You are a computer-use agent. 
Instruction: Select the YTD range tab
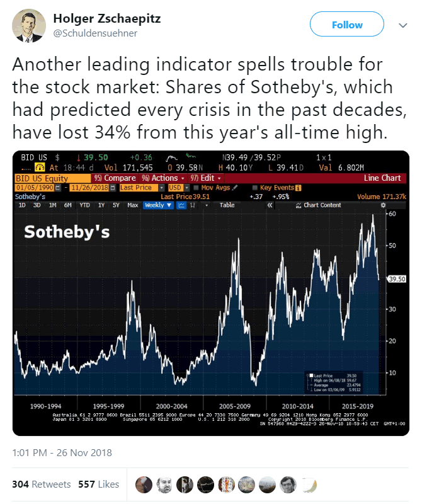point(84,205)
